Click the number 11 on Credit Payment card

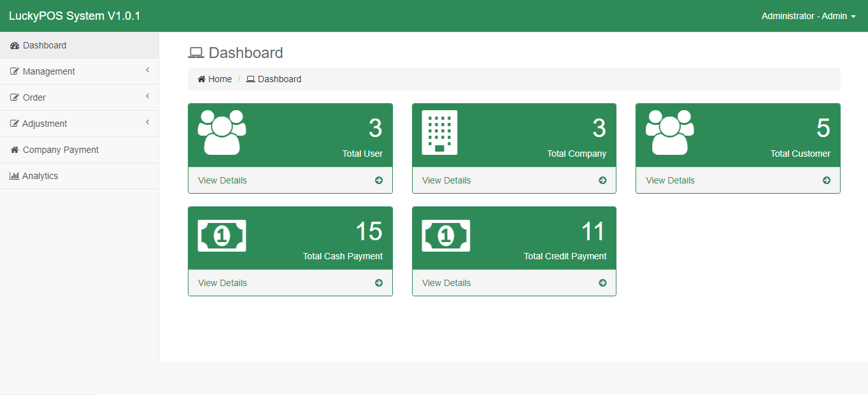pyautogui.click(x=593, y=231)
